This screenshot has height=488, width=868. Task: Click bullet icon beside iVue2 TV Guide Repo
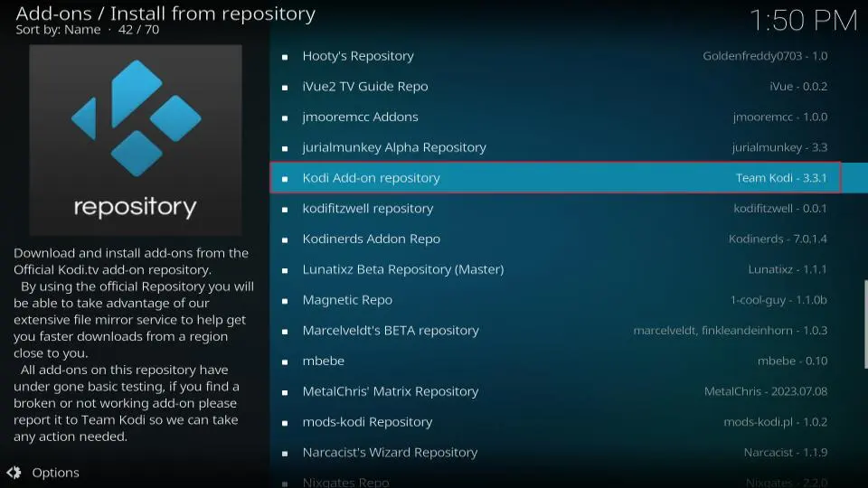pos(285,88)
